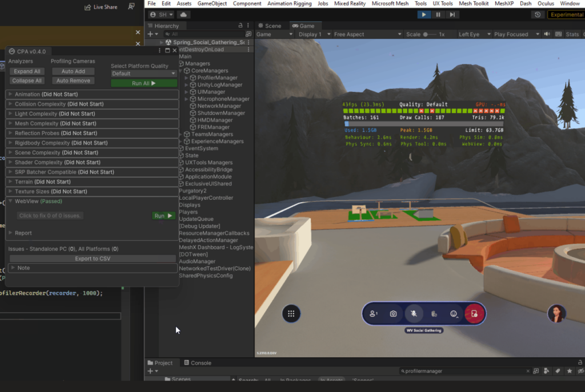
Task: Adjust the Scale slider in Game view
Action: [426, 34]
